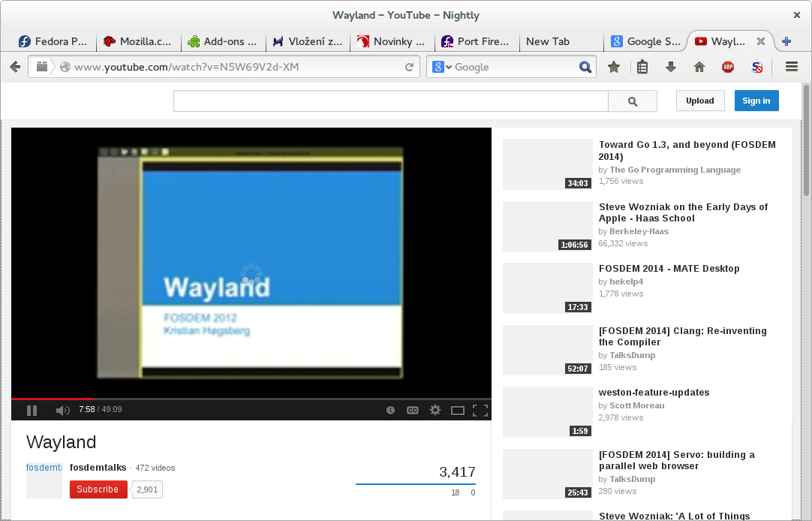Switch to the Vložení z... tab

point(308,41)
